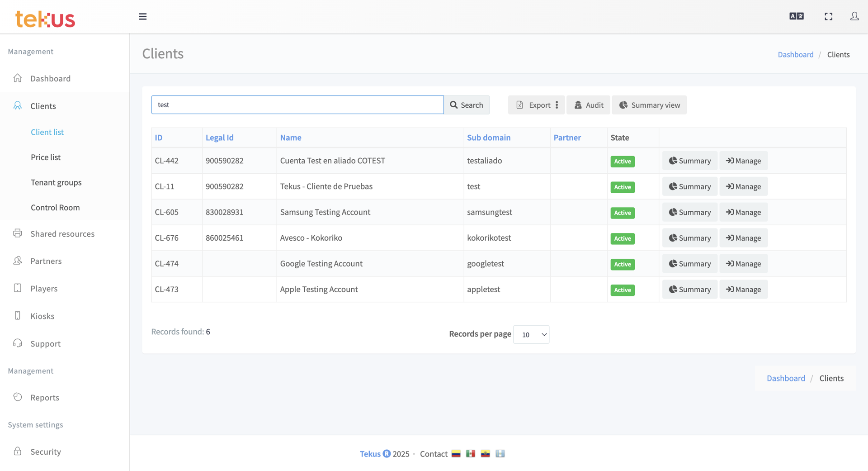Go to Players in the sidebar
This screenshot has width=868, height=471.
click(x=44, y=289)
